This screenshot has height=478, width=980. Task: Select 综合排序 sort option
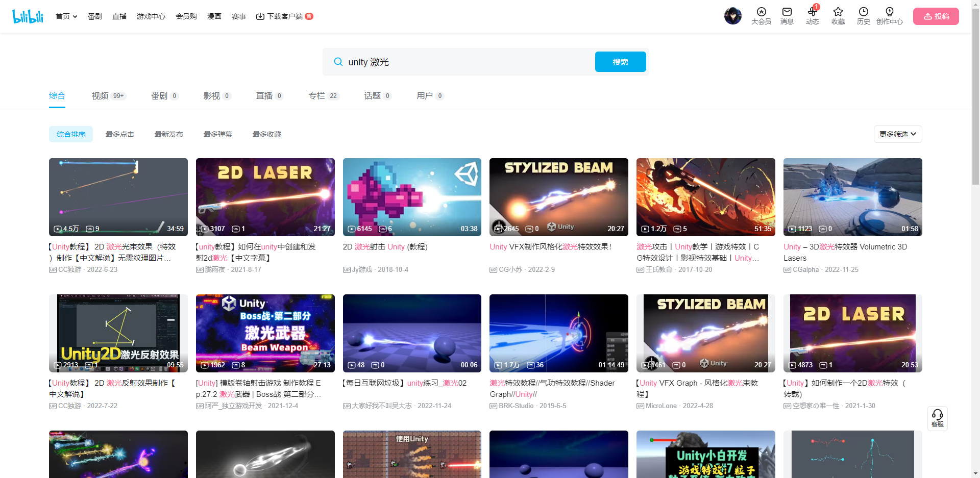(71, 134)
